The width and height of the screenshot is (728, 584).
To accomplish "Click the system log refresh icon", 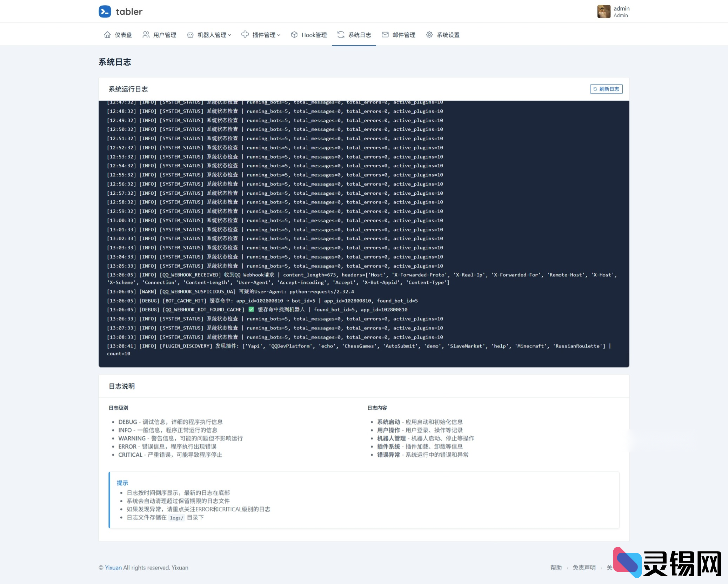I will pos(340,35).
